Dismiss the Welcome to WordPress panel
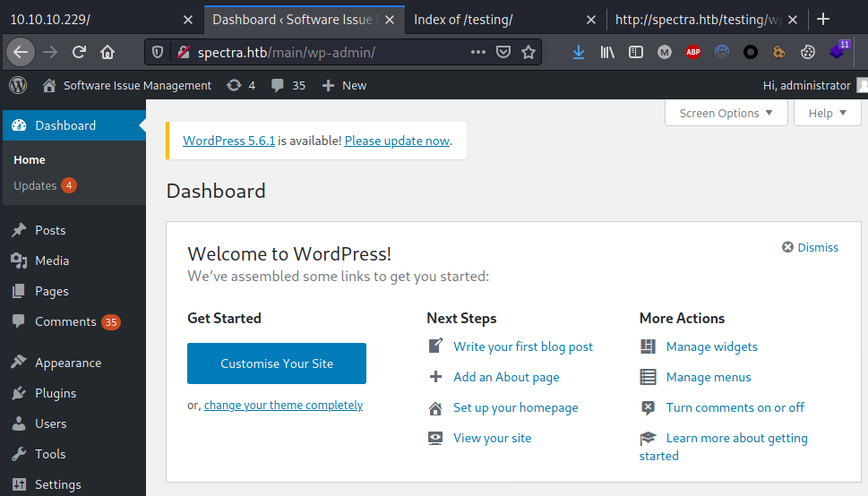The width and height of the screenshot is (868, 496). point(810,247)
